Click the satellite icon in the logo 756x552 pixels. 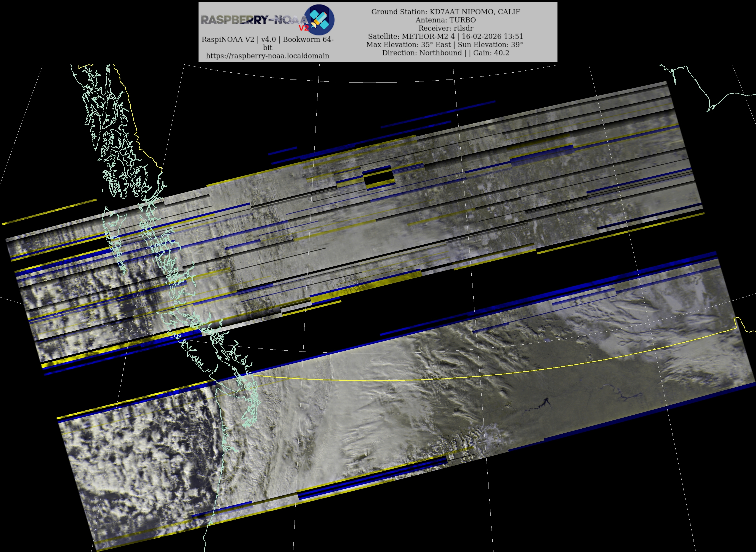(319, 19)
